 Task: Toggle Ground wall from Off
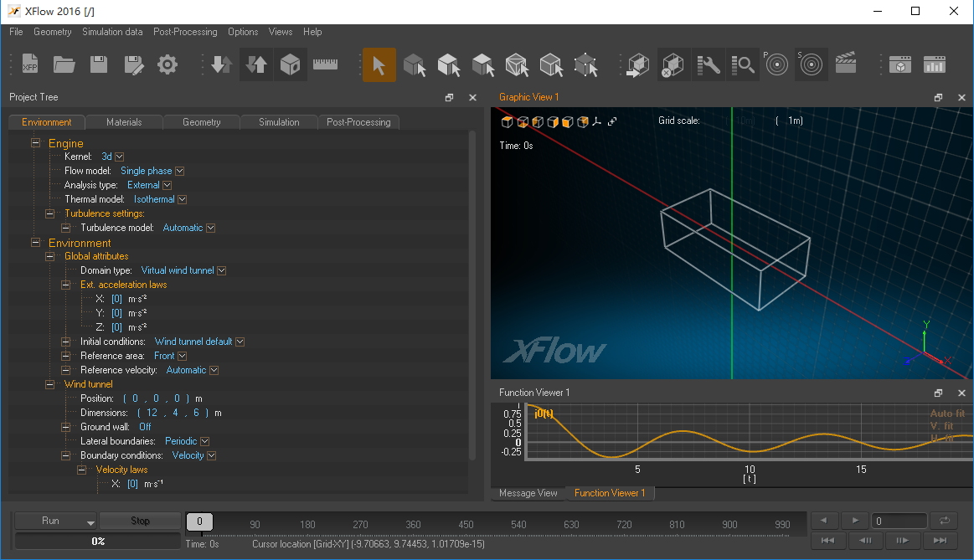144,427
